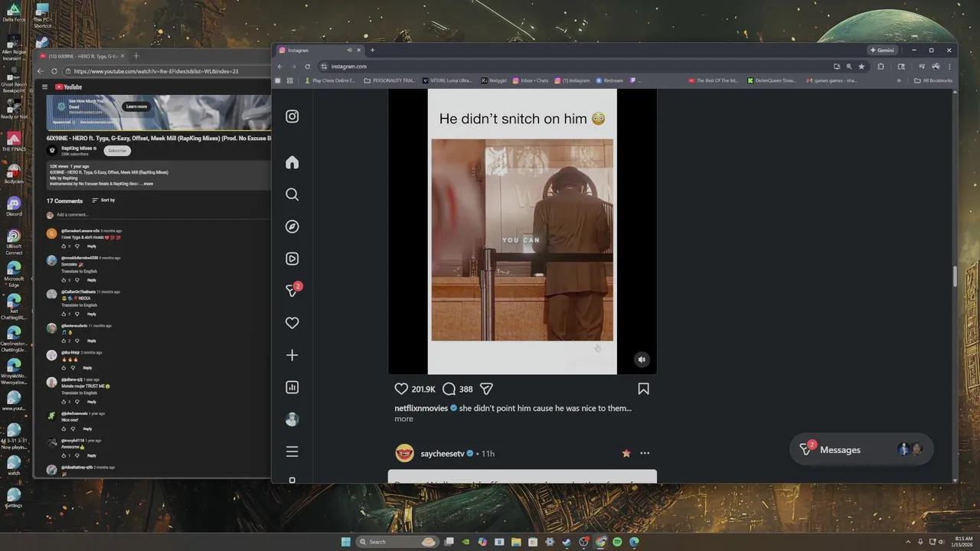Show hidden system tray icons chevron
The width and height of the screenshot is (980, 551).
pos(909,542)
